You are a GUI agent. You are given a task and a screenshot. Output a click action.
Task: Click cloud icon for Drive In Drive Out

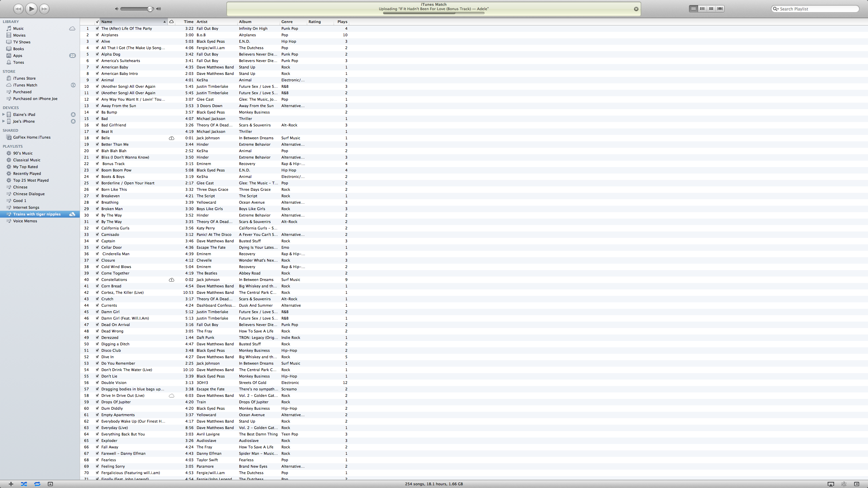(x=172, y=395)
